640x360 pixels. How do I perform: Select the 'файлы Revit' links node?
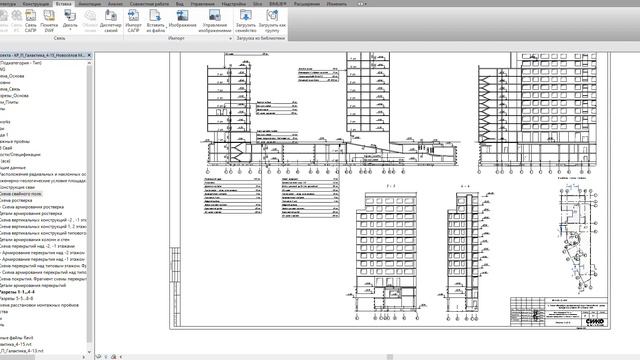click(x=17, y=338)
